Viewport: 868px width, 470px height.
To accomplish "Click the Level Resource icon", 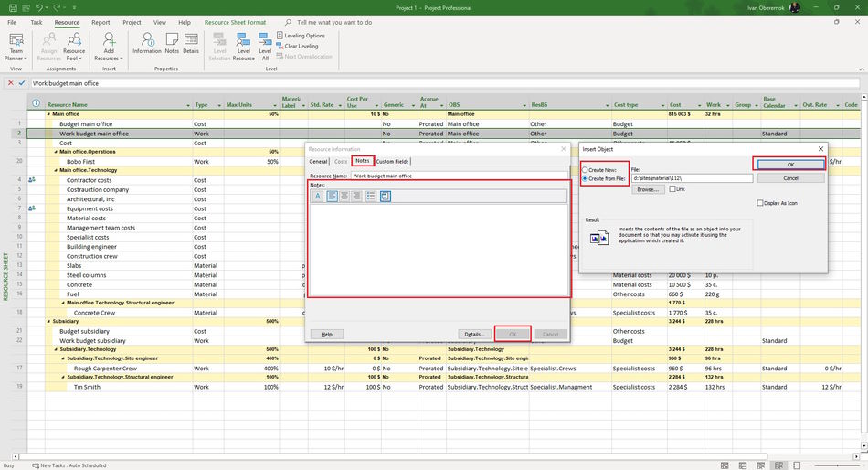I will tap(244, 39).
